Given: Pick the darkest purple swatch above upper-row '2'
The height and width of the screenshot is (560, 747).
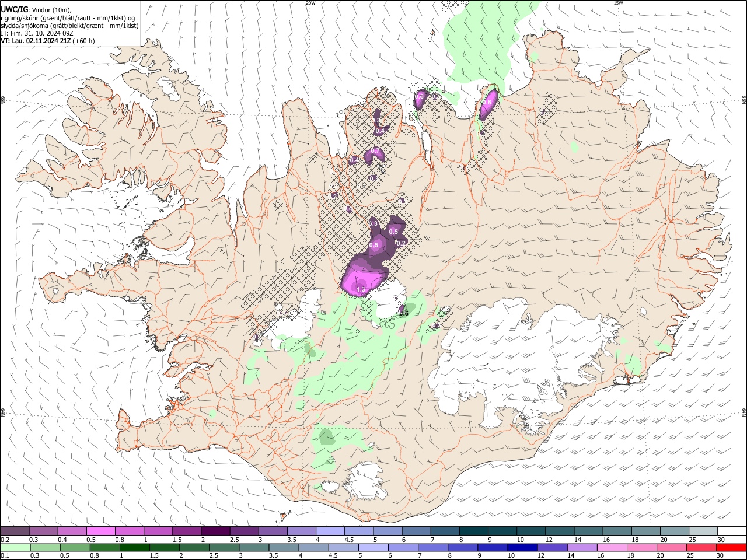Looking at the screenshot, I should tap(215, 531).
